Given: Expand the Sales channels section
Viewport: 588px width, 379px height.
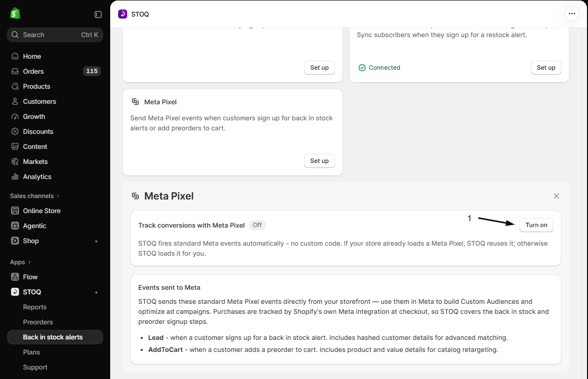Looking at the screenshot, I should coord(35,196).
